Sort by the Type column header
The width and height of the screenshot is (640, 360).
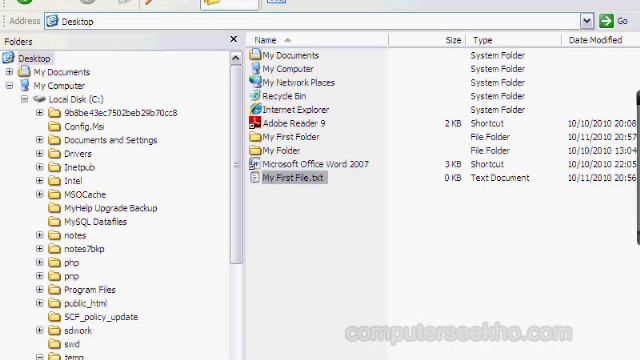click(x=514, y=40)
